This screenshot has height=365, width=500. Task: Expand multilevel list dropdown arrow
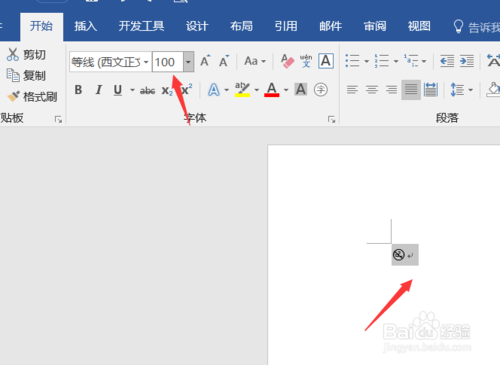[424, 61]
